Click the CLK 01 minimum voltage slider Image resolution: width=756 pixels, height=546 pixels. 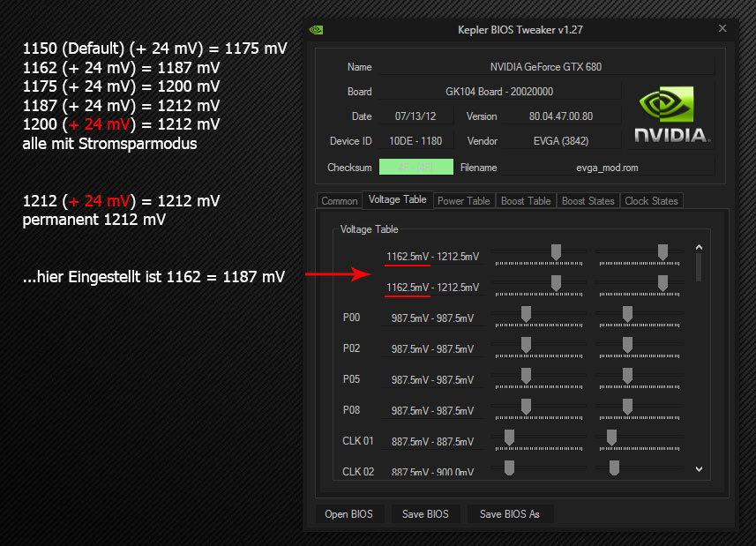[509, 438]
